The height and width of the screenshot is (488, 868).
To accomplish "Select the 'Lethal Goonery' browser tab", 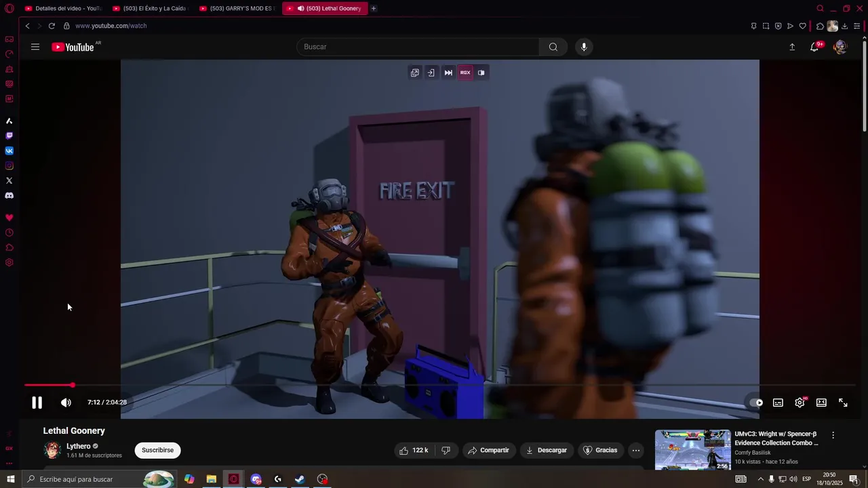I will [325, 9].
